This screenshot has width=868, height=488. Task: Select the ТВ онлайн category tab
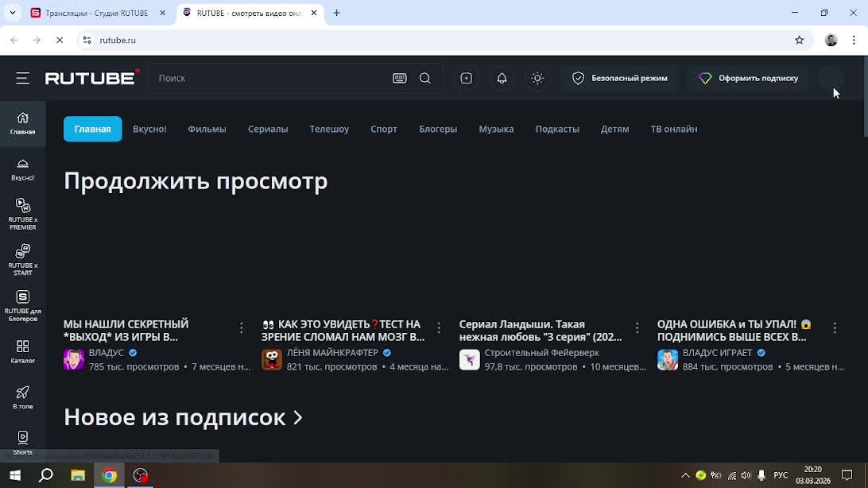point(674,129)
